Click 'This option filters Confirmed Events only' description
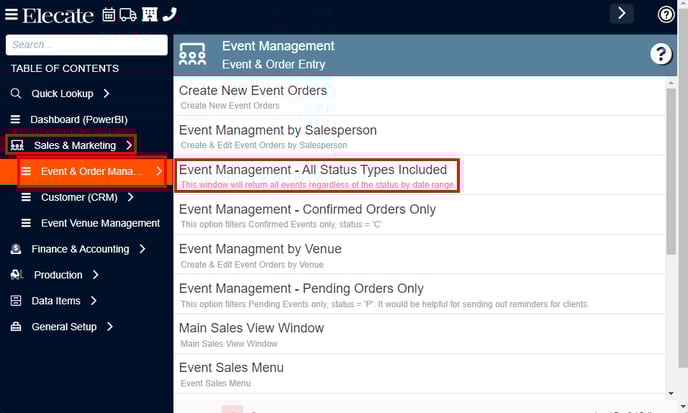The width and height of the screenshot is (688, 413). (281, 224)
